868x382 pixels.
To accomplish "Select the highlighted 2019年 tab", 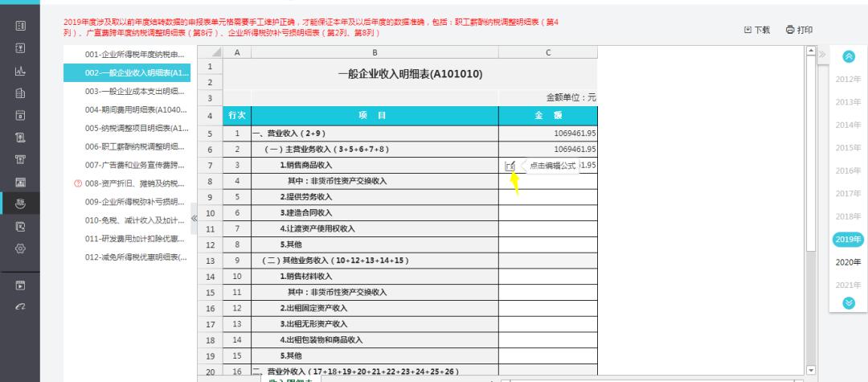I will pyautogui.click(x=848, y=239).
